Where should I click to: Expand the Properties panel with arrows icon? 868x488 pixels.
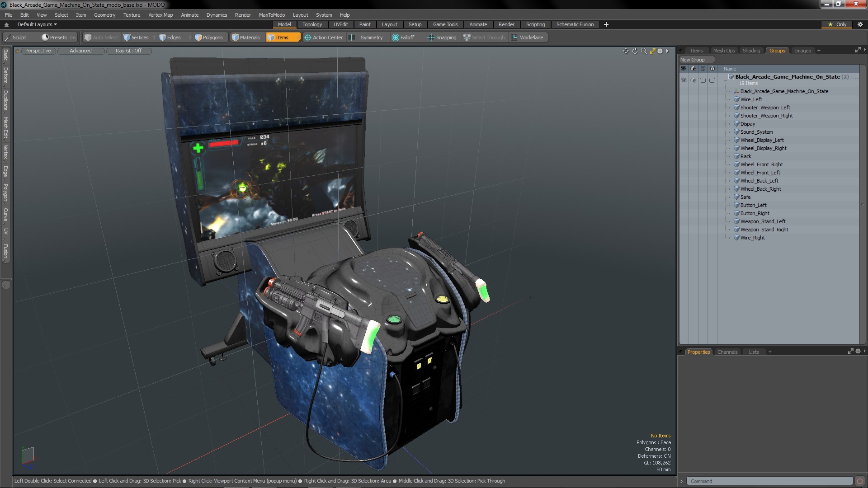(850, 351)
